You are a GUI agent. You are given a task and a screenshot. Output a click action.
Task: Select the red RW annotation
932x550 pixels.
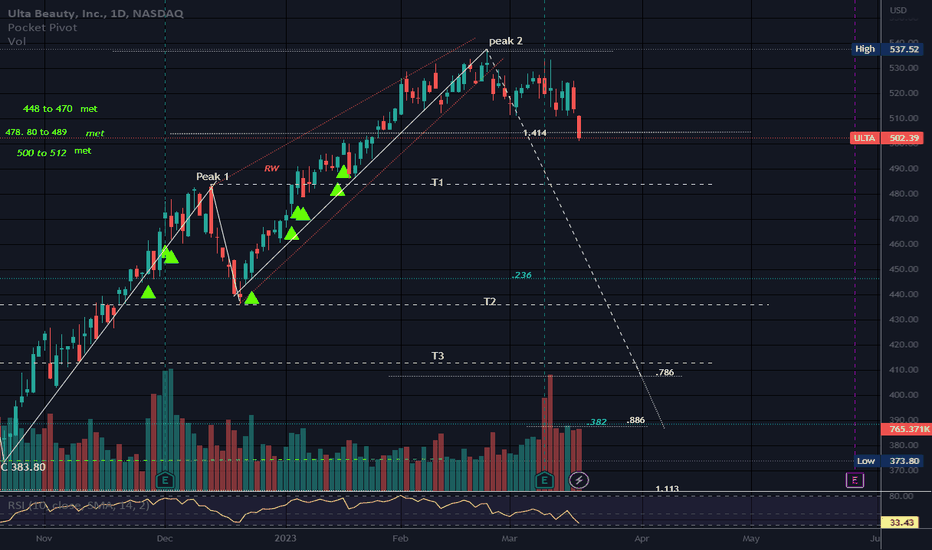click(x=272, y=168)
